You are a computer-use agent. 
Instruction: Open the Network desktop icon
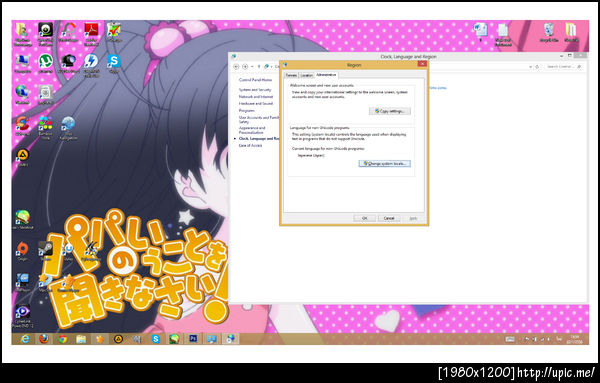[23, 94]
